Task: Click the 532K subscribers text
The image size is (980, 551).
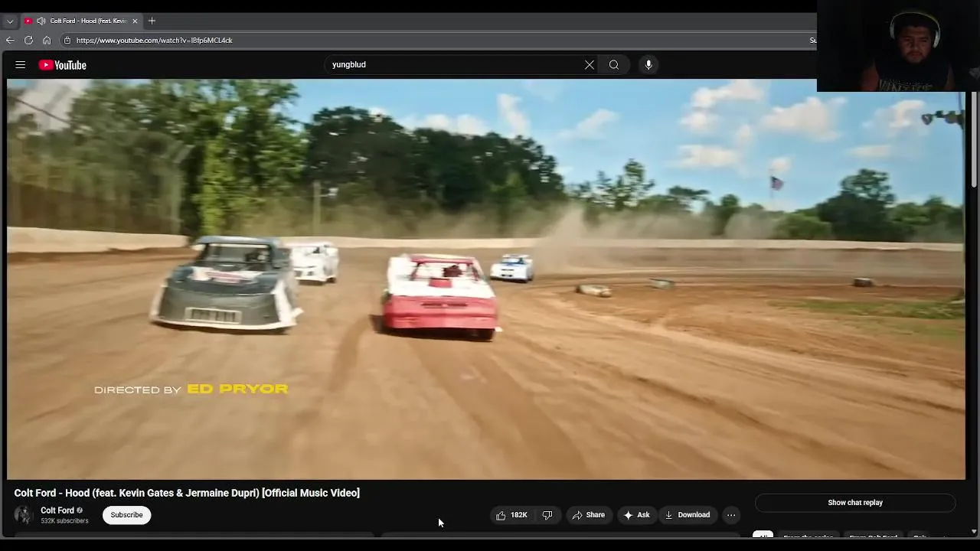Action: click(x=64, y=521)
